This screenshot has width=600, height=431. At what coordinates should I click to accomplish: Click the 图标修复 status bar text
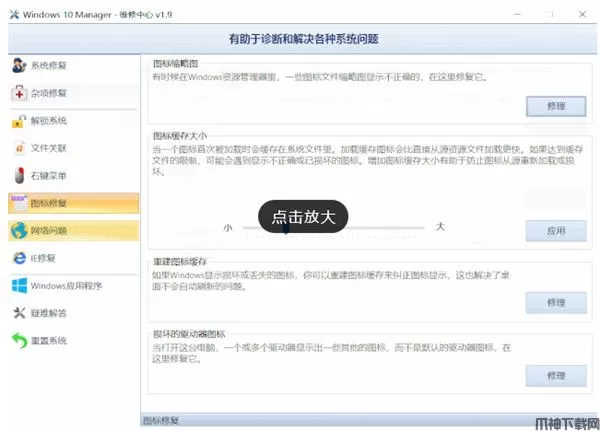click(161, 421)
